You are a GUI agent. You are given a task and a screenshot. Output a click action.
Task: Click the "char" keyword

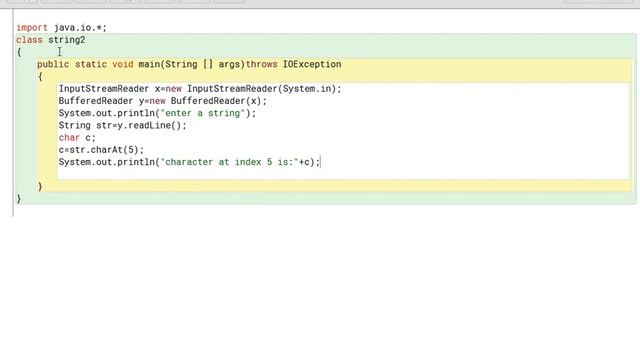tap(69, 138)
